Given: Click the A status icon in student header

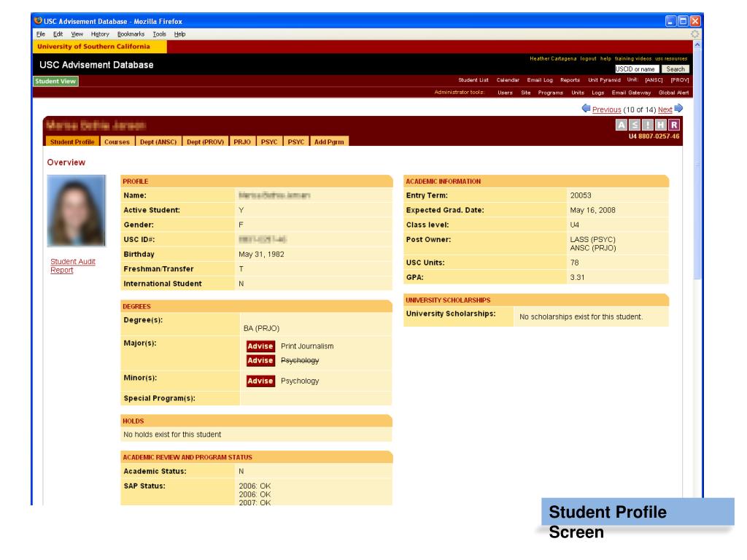Looking at the screenshot, I should [x=622, y=125].
